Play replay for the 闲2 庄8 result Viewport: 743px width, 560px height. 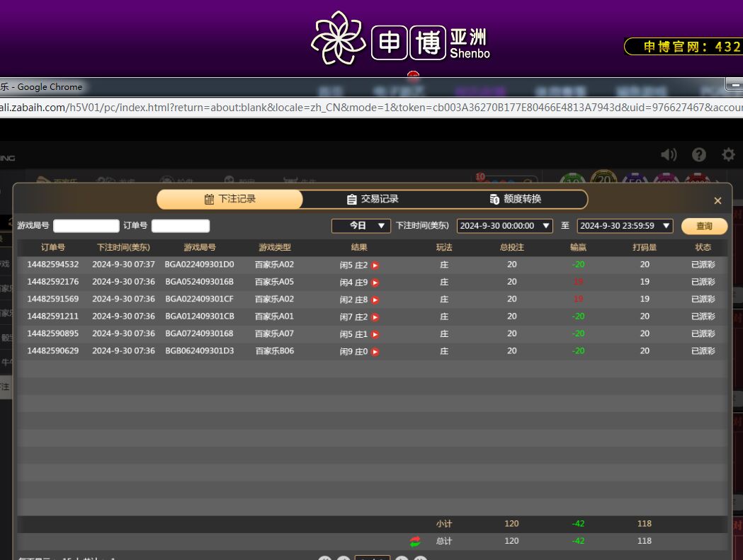(375, 300)
